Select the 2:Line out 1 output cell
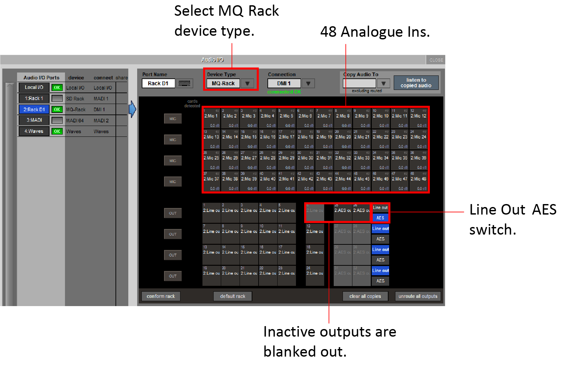Image resolution: width=588 pixels, height=374 pixels. tap(211, 212)
